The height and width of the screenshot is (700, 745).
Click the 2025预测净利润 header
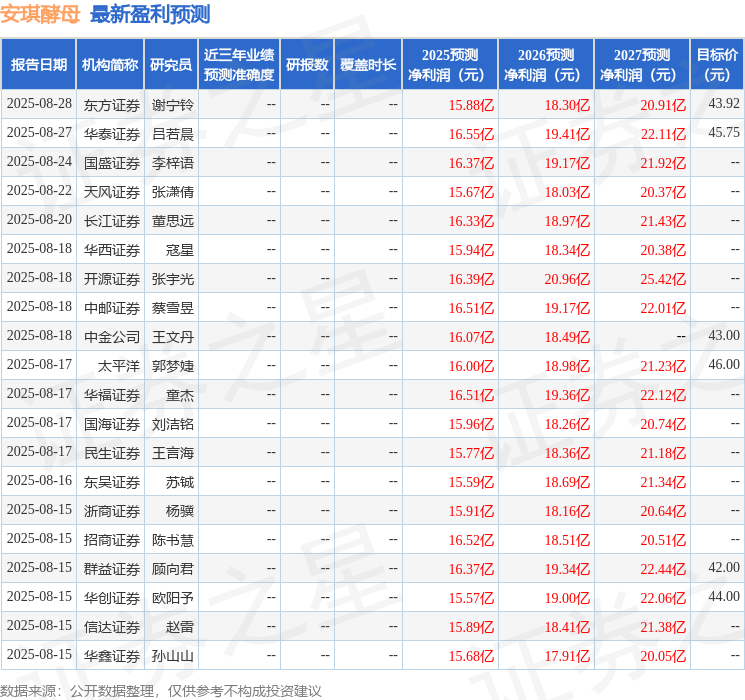(450, 65)
